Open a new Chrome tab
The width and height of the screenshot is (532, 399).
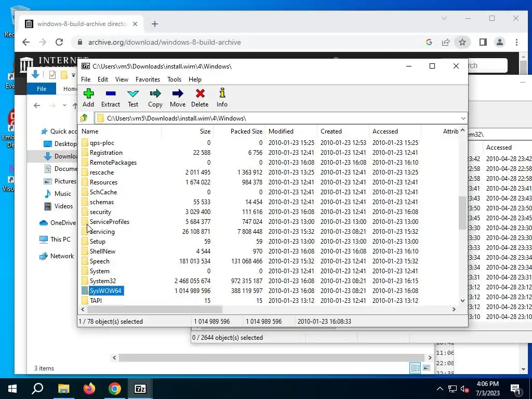[x=155, y=24]
